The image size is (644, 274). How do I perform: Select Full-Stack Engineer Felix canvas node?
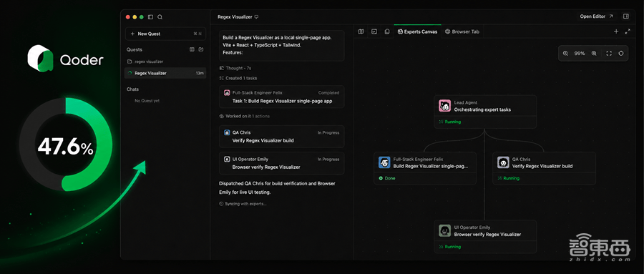[425, 168]
